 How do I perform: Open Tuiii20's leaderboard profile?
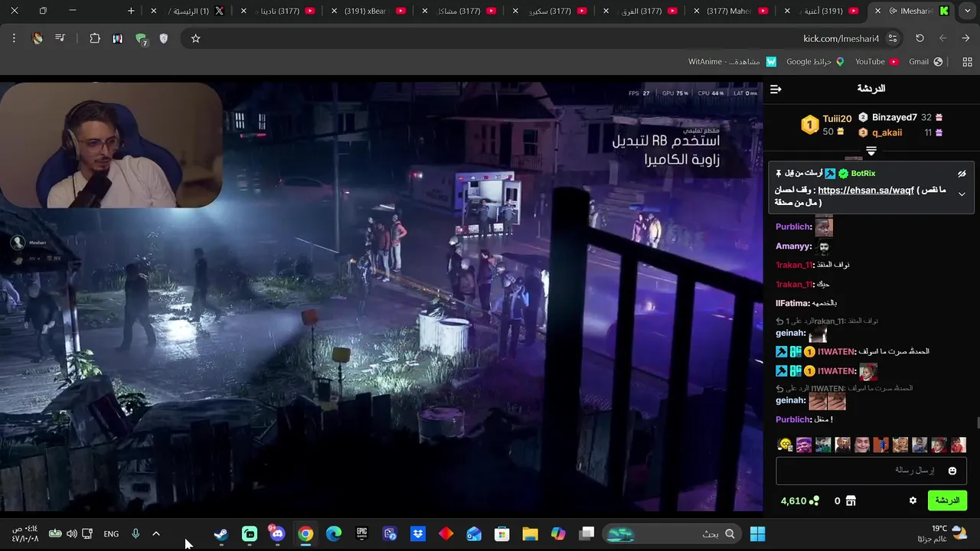coord(837,119)
